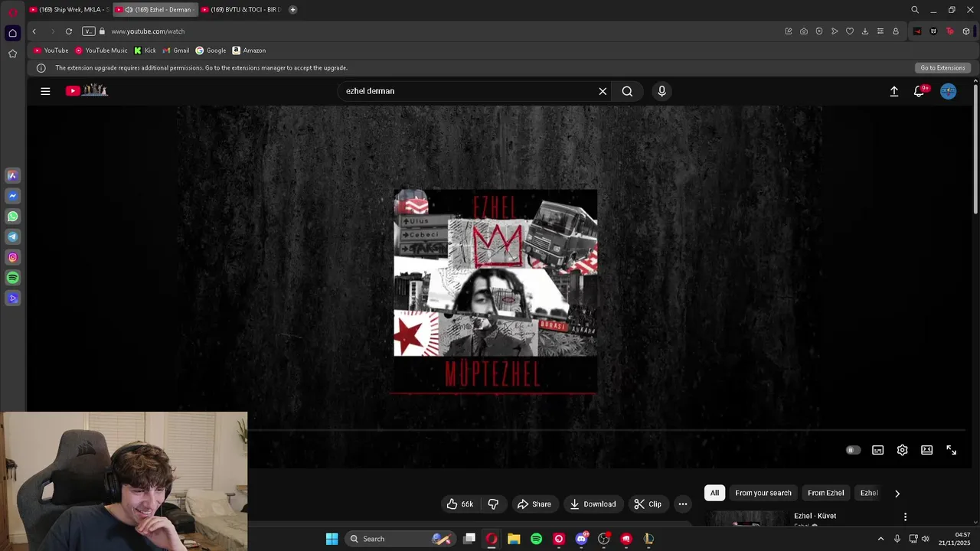Viewport: 980px width, 551px height.
Task: Select the From Ezhel chip
Action: pos(825,493)
